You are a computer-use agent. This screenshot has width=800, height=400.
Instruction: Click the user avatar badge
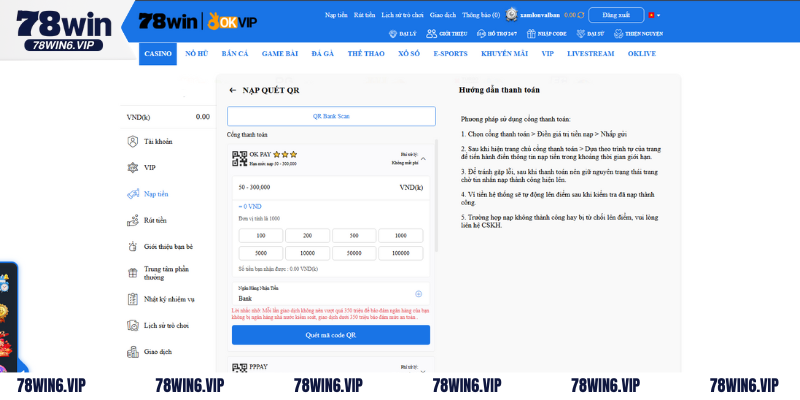(511, 15)
